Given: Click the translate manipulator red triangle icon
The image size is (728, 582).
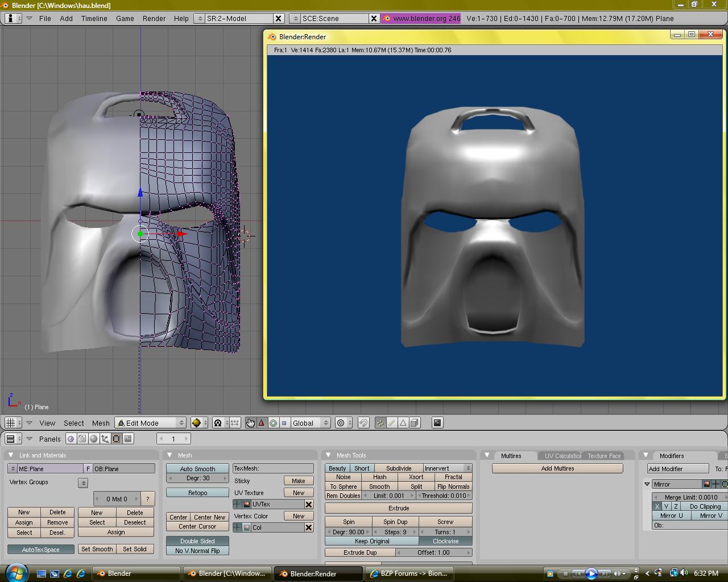Looking at the screenshot, I should coord(262,423).
